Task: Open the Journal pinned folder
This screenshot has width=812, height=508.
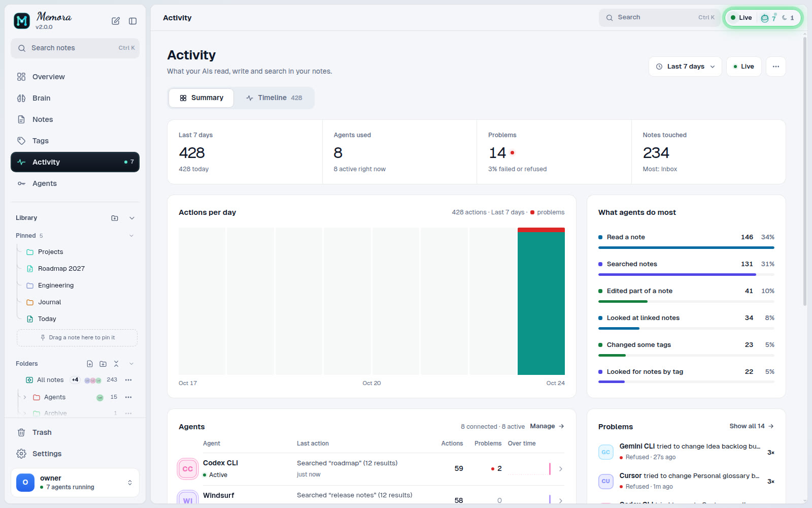Action: (49, 302)
